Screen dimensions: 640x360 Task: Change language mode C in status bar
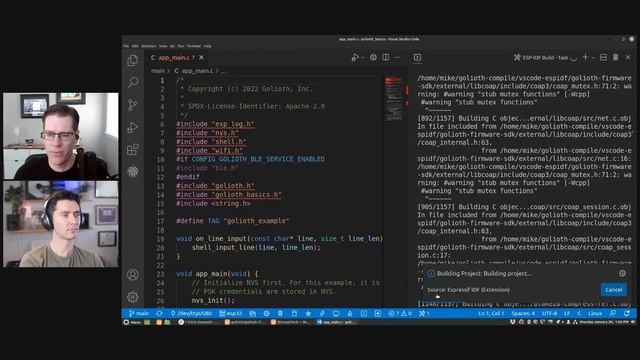click(579, 313)
